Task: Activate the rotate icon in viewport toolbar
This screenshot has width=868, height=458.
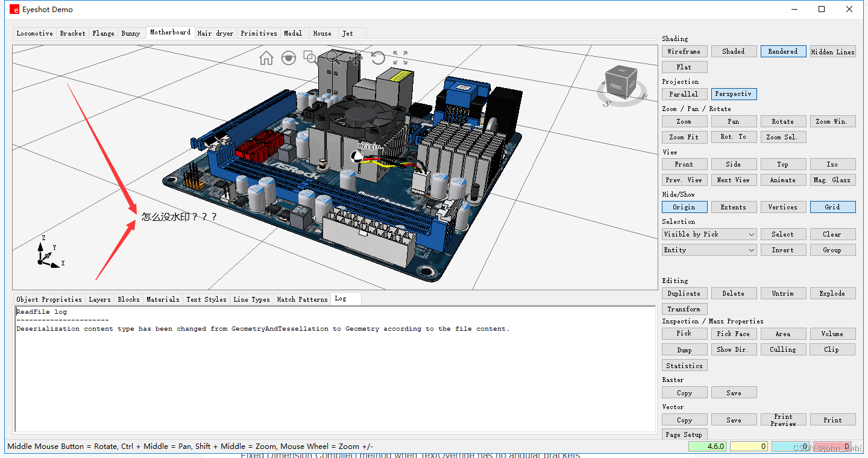Action: point(378,58)
